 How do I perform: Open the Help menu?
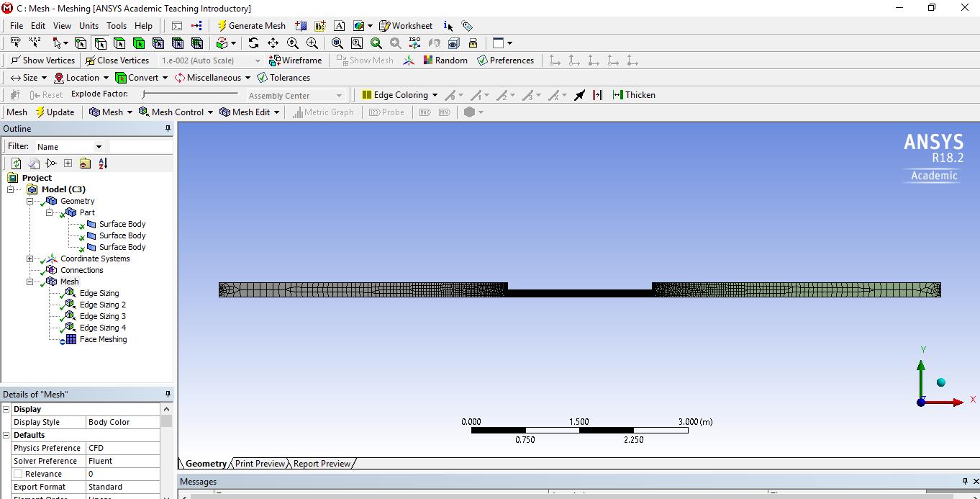[143, 26]
